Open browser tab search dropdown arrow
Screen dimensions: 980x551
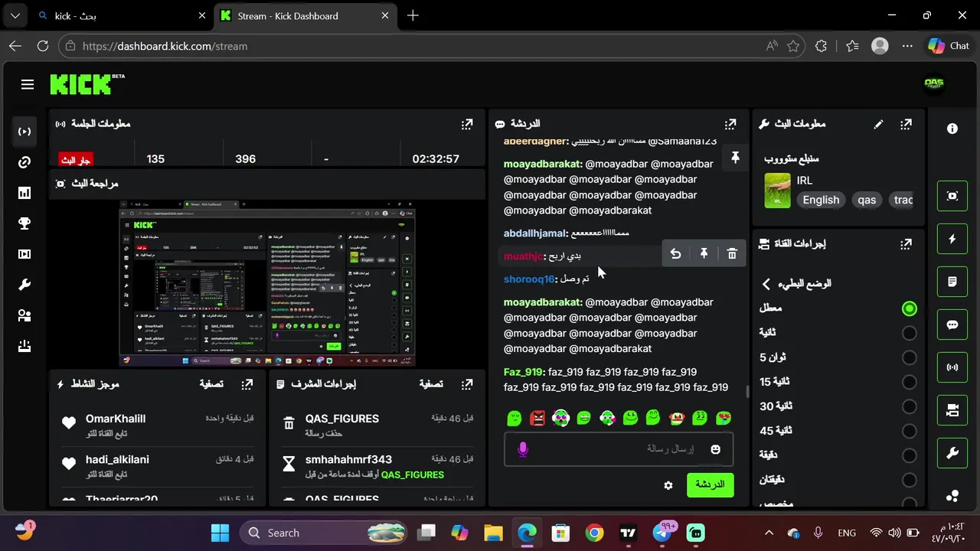click(15, 15)
